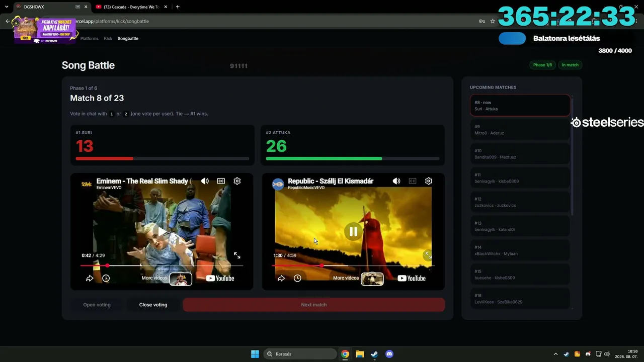This screenshot has height=362, width=644.
Task: Select upcoming match #10 Bandita009 - f4sztusz
Action: point(520,154)
